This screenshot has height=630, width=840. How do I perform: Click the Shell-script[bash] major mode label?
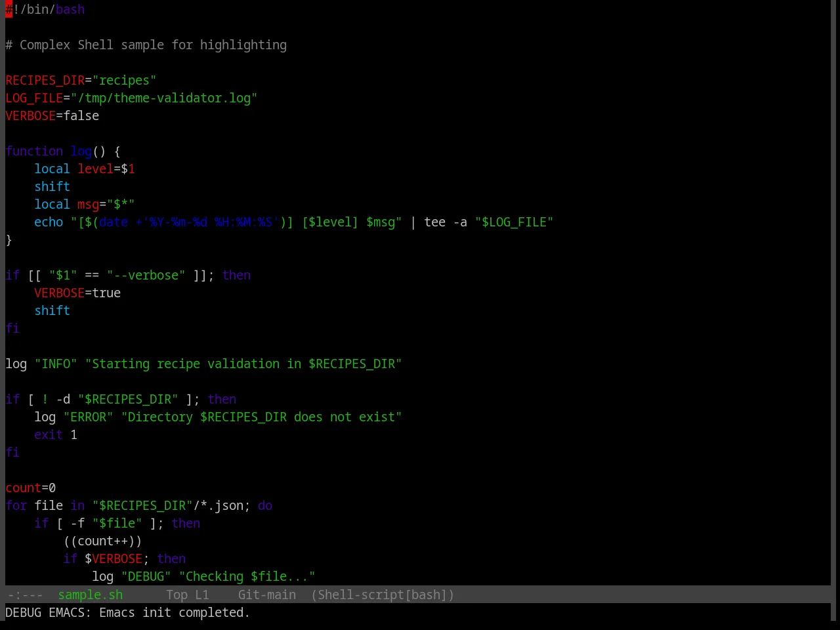coord(383,595)
